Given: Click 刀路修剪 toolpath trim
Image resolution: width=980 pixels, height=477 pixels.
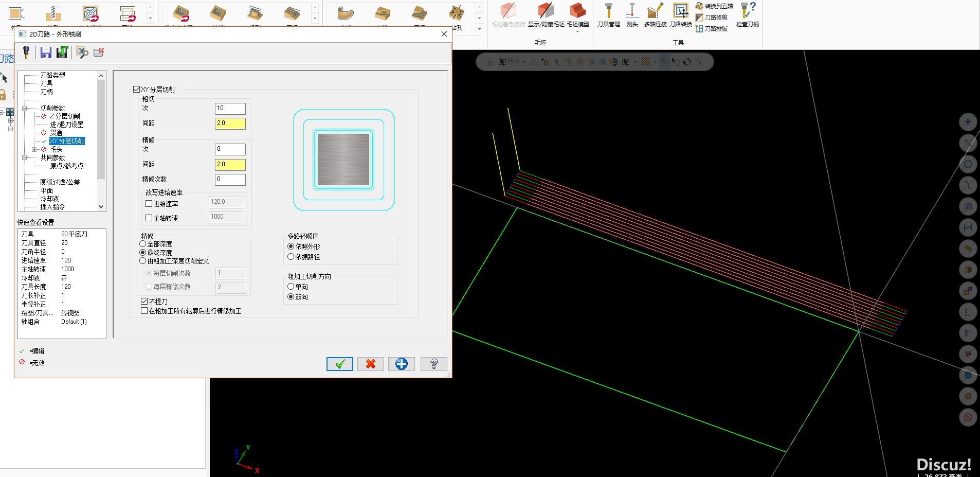Looking at the screenshot, I should point(712,17).
